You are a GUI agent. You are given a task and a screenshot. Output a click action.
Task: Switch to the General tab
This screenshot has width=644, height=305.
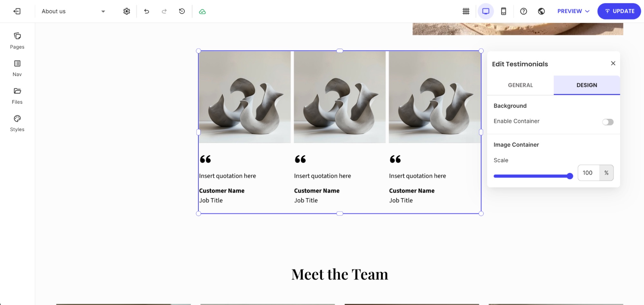click(520, 85)
